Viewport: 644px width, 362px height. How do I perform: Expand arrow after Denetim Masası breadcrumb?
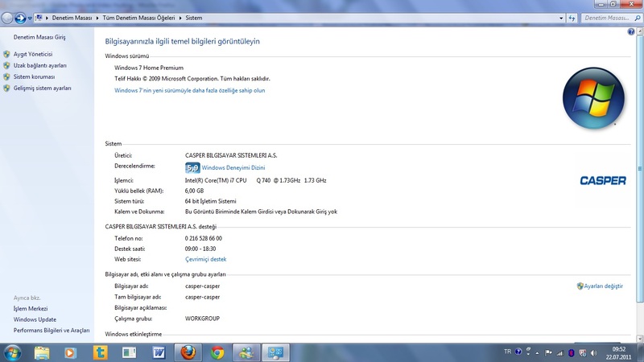click(x=97, y=18)
